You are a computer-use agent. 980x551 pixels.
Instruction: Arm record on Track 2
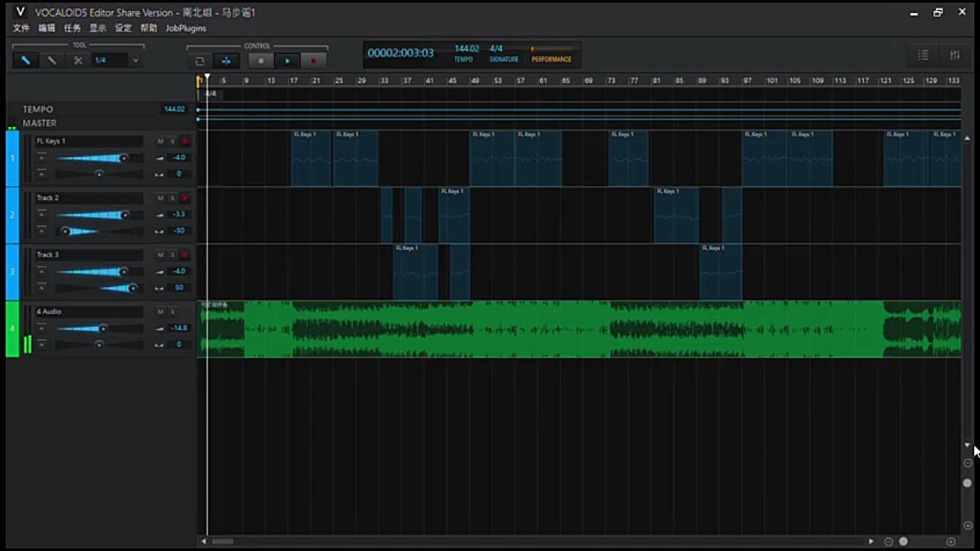[x=185, y=198]
